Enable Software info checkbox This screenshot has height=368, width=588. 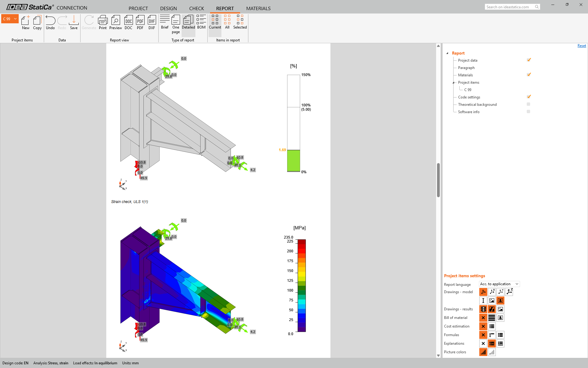528,112
